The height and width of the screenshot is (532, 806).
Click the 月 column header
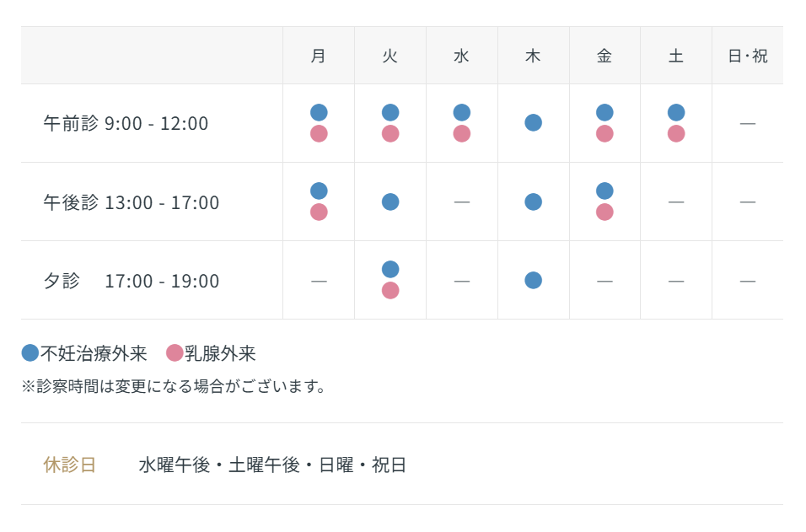point(319,56)
